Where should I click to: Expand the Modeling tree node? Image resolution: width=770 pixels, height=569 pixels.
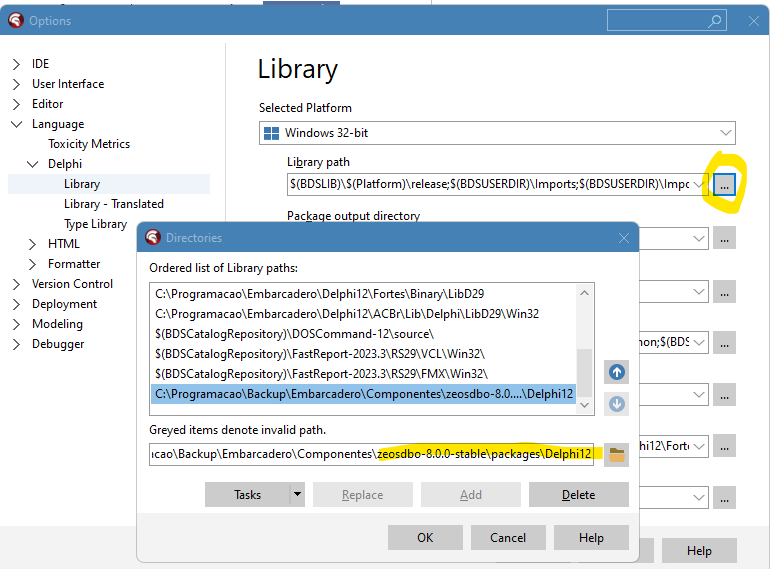[16, 325]
